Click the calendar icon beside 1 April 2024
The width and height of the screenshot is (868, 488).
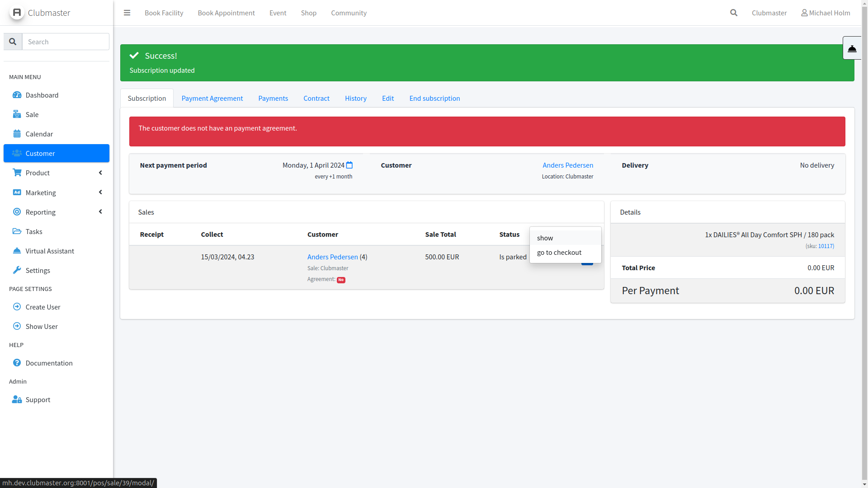[x=349, y=165]
